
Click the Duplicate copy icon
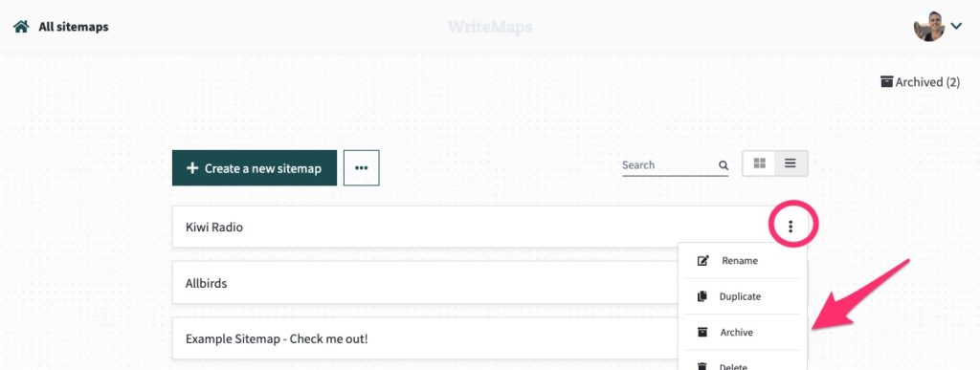[x=702, y=296]
